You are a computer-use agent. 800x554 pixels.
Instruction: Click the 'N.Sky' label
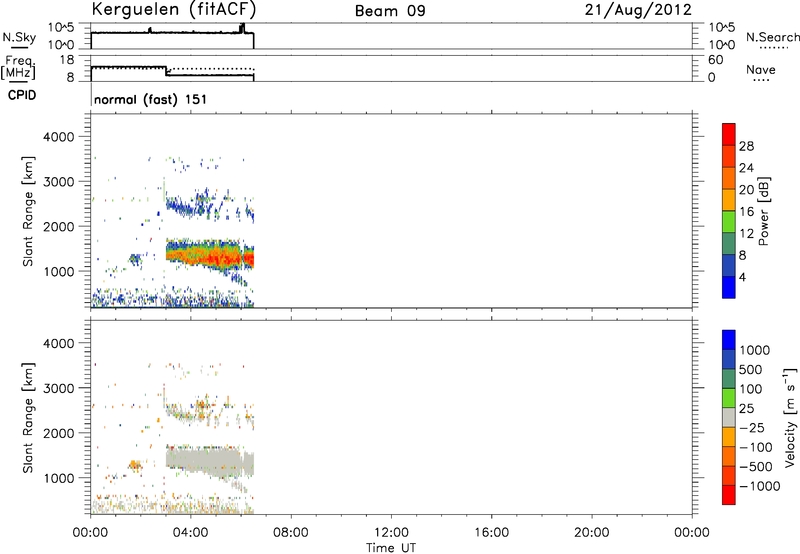[x=19, y=37]
